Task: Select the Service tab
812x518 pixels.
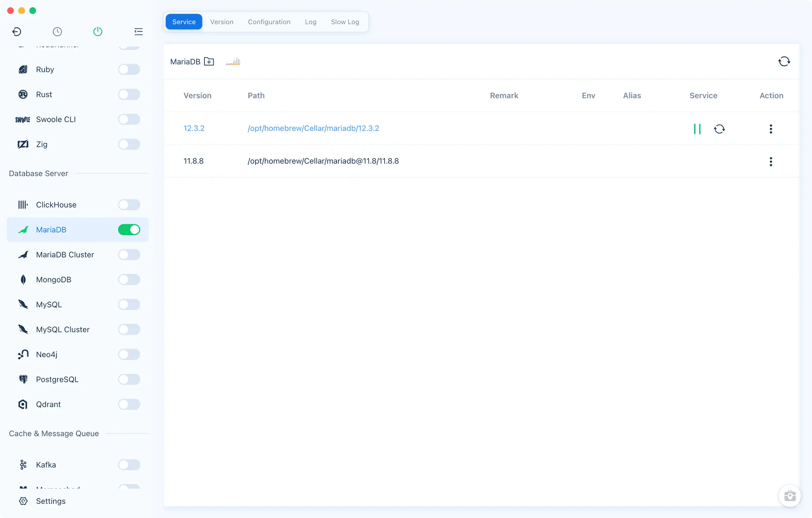Action: tap(184, 22)
